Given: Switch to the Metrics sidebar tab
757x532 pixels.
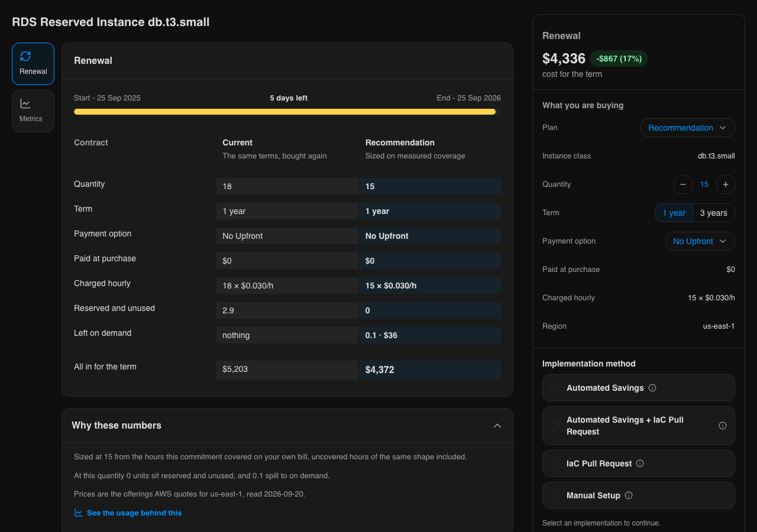Looking at the screenshot, I should pyautogui.click(x=33, y=111).
